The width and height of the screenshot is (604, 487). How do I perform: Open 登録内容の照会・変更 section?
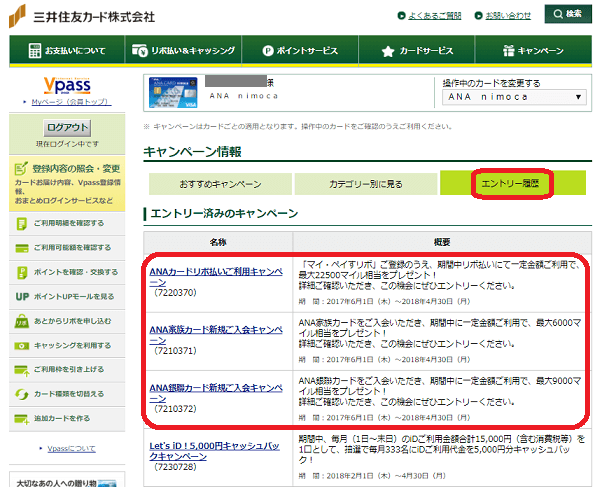(67, 184)
